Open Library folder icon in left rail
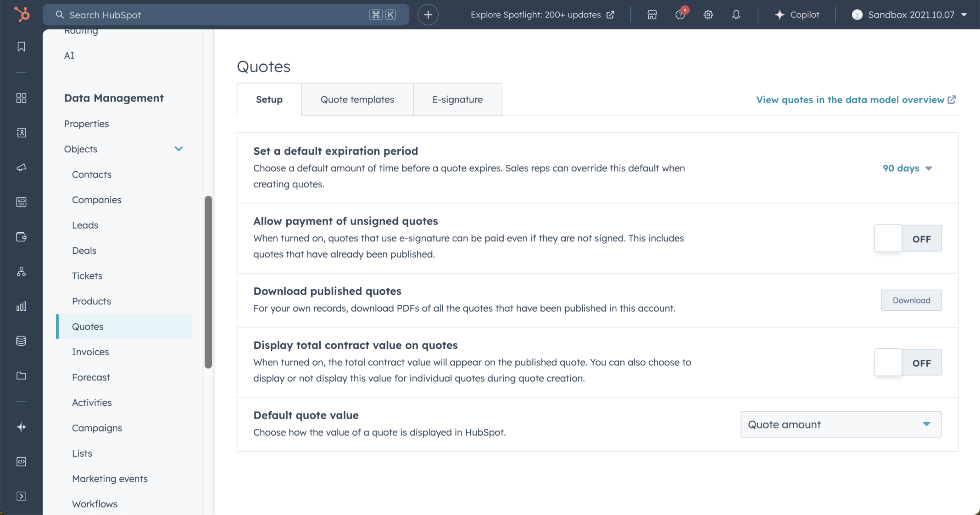Viewport: 980px width, 515px height. [x=21, y=375]
